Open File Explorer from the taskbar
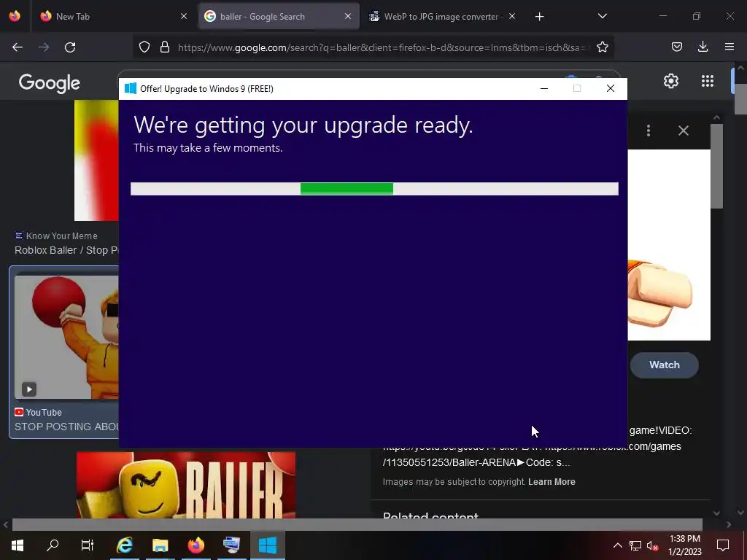Viewport: 747px width, 560px height. [x=160, y=545]
